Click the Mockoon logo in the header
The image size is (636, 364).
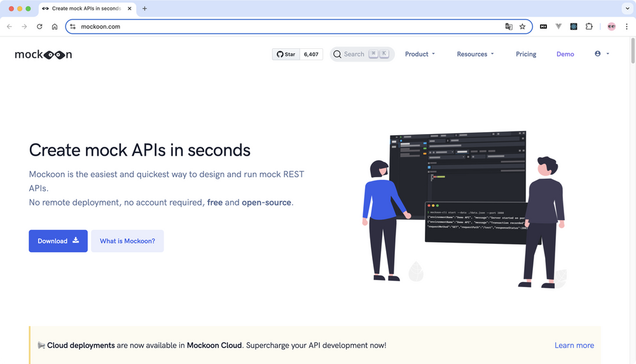43,55
